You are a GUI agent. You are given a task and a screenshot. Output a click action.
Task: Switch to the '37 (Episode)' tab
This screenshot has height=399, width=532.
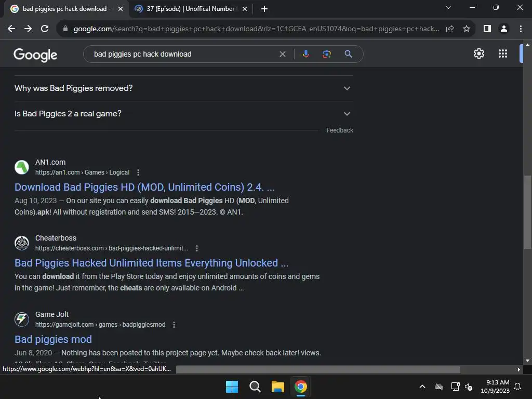click(190, 9)
